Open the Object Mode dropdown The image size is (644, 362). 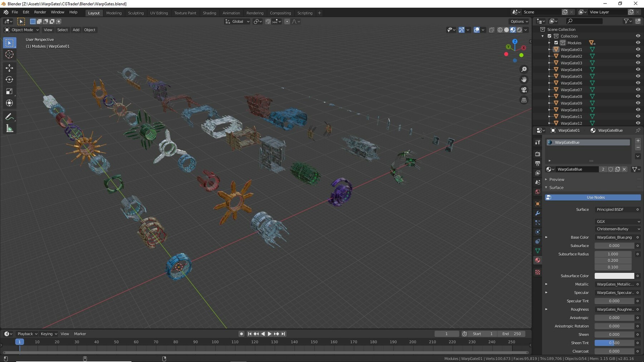click(x=22, y=30)
